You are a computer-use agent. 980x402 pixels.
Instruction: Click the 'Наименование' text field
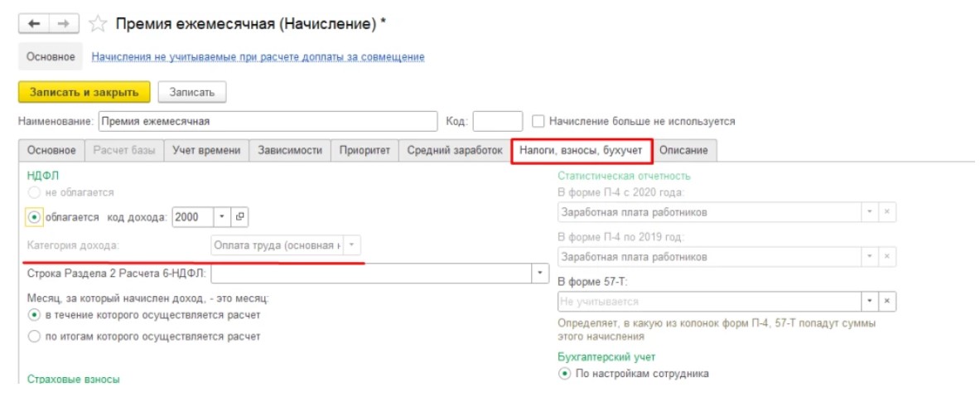click(267, 121)
